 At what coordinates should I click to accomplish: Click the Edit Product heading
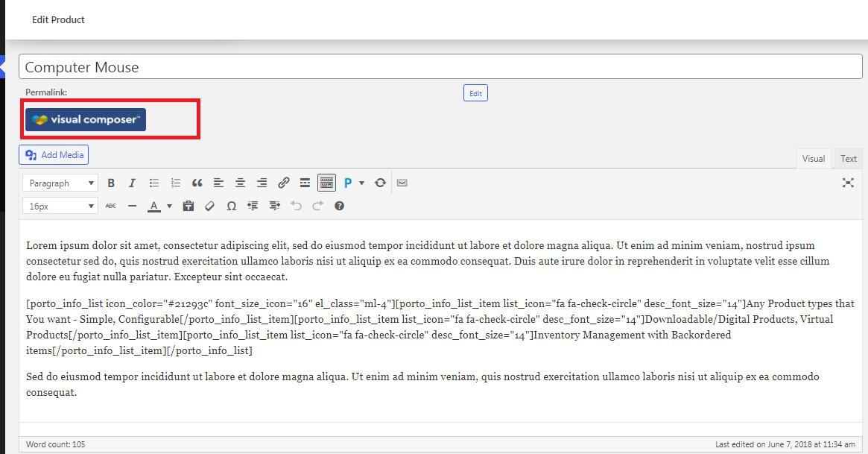pos(58,20)
